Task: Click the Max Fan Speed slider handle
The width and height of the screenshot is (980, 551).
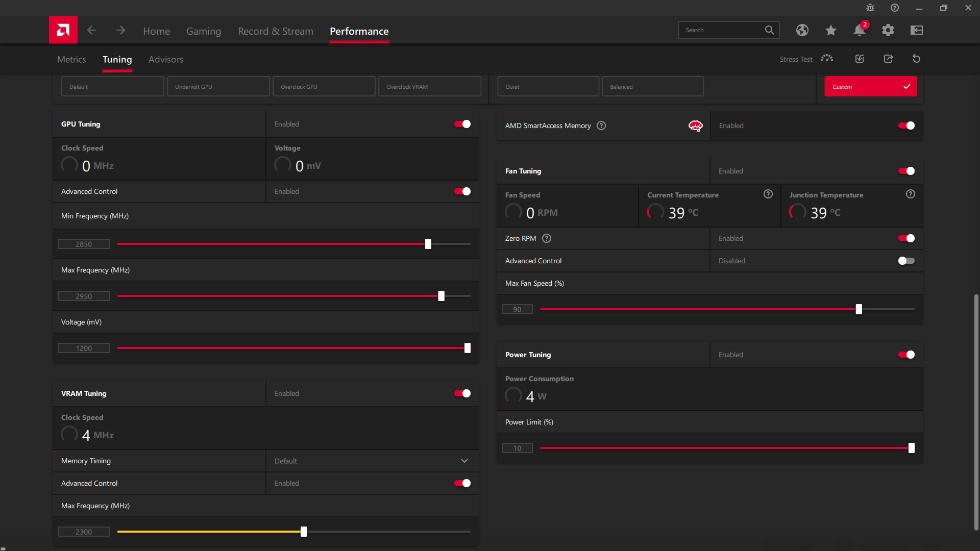Action: (x=859, y=309)
